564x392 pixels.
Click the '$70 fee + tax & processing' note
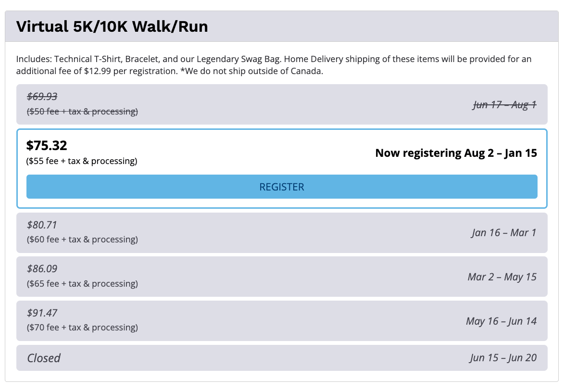coord(82,328)
